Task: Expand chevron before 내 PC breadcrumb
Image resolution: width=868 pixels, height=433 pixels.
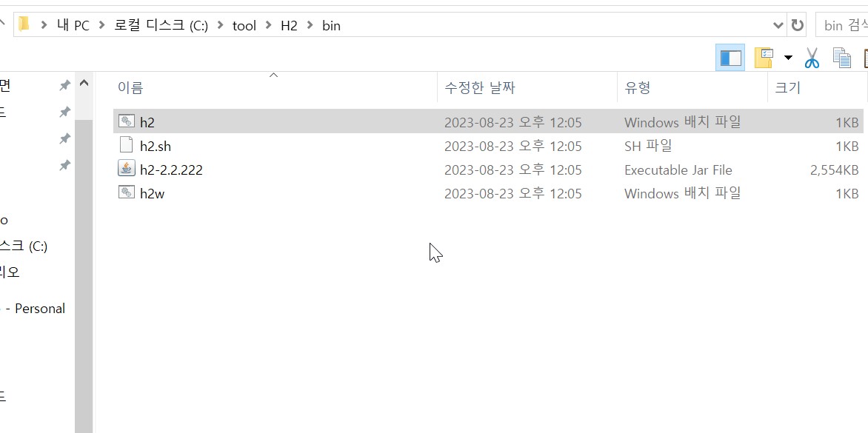Action: (44, 25)
